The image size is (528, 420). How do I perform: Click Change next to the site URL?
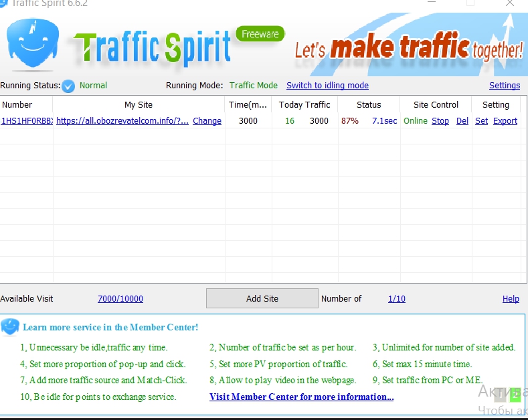207,121
